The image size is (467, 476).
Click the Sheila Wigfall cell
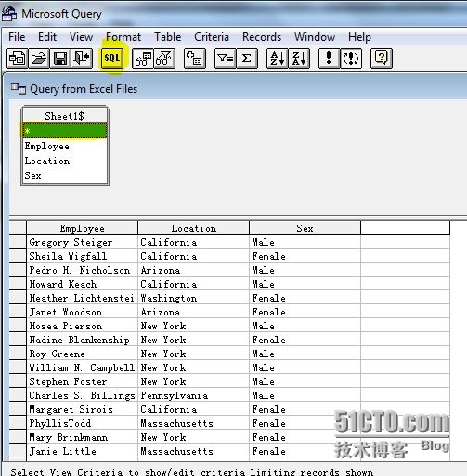[83, 256]
